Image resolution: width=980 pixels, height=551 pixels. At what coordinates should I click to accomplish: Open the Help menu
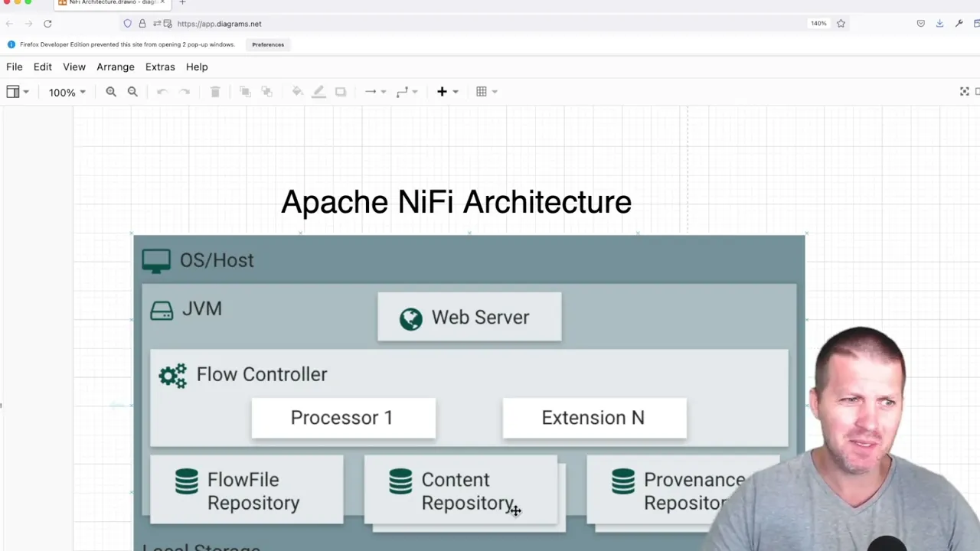197,67
